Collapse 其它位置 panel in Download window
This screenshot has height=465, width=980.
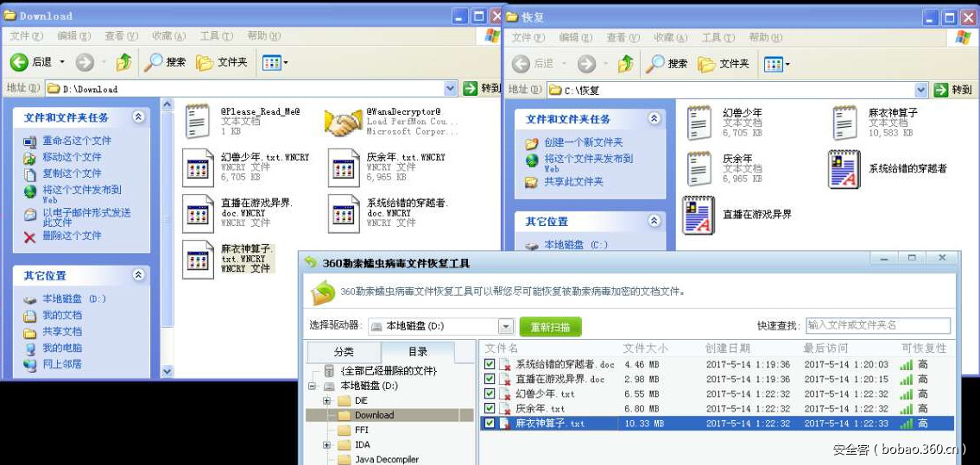(x=138, y=274)
